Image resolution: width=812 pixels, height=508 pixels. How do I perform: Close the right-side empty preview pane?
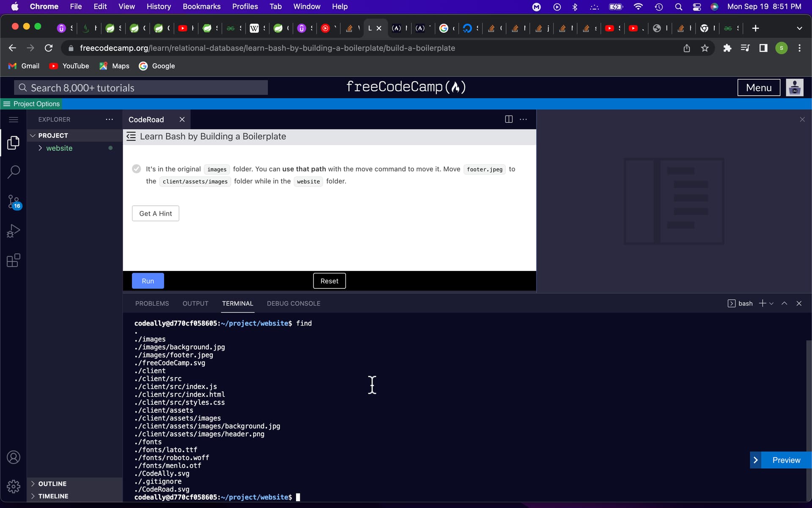pyautogui.click(x=802, y=119)
